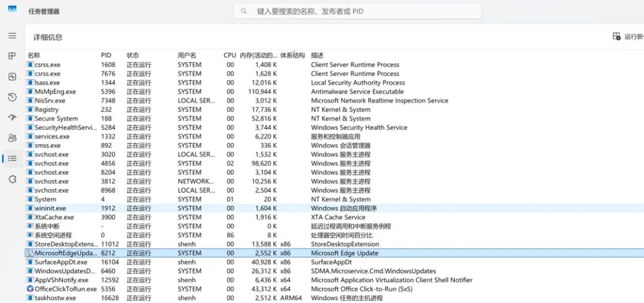This screenshot has width=644, height=303.
Task: Click the icon next to SurfaceAppDt.exe
Action: (30, 262)
